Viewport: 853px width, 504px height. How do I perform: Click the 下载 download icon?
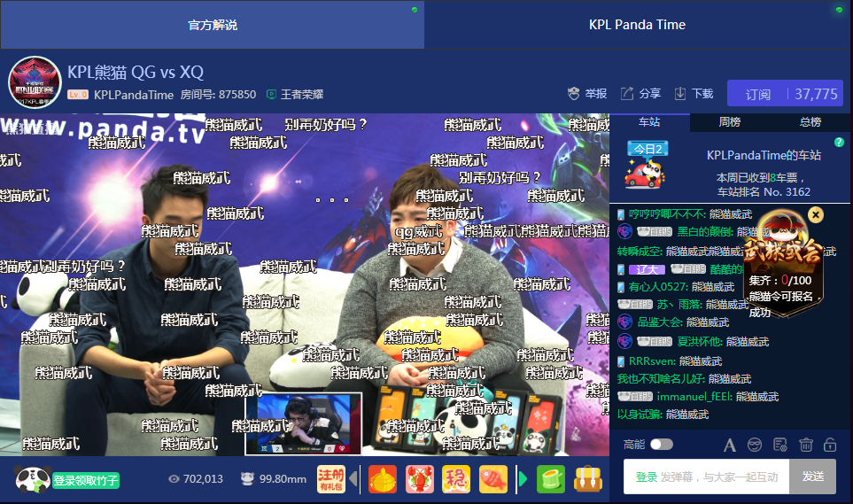pos(680,94)
